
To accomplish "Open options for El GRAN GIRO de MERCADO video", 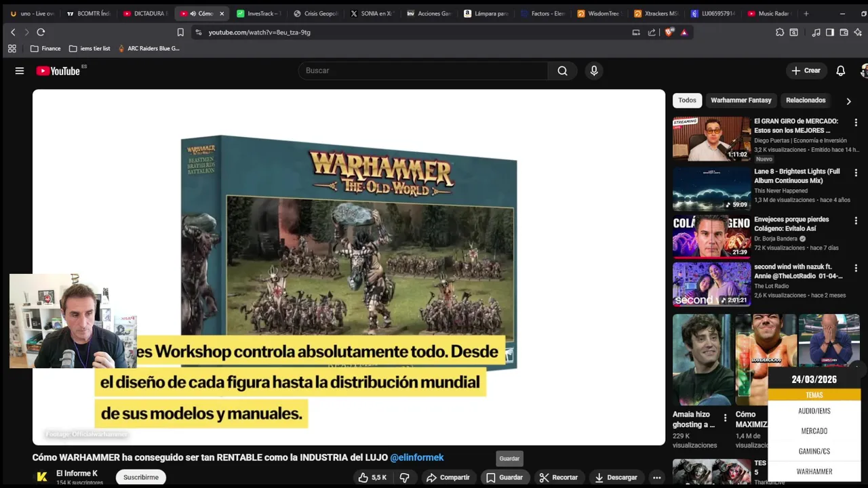I will [856, 123].
